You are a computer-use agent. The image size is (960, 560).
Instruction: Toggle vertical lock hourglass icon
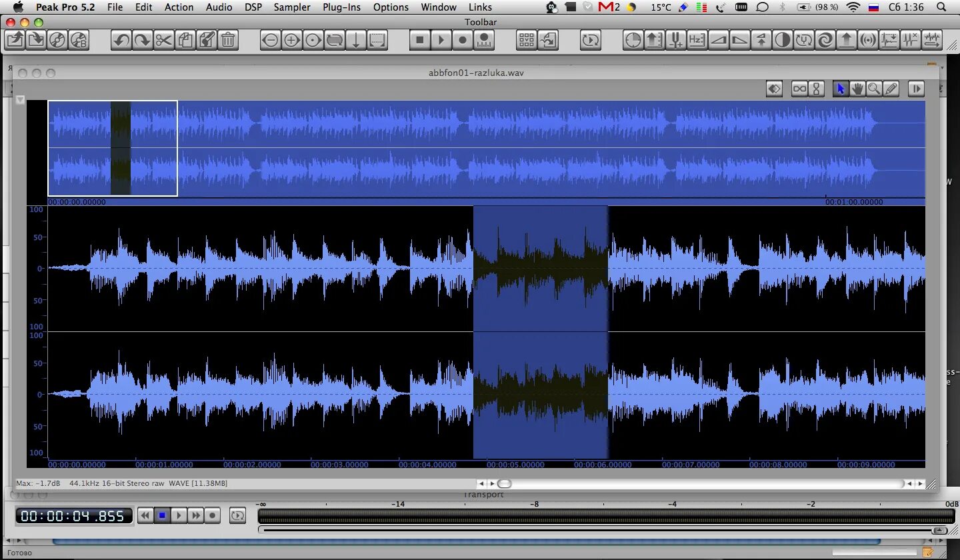point(817,89)
